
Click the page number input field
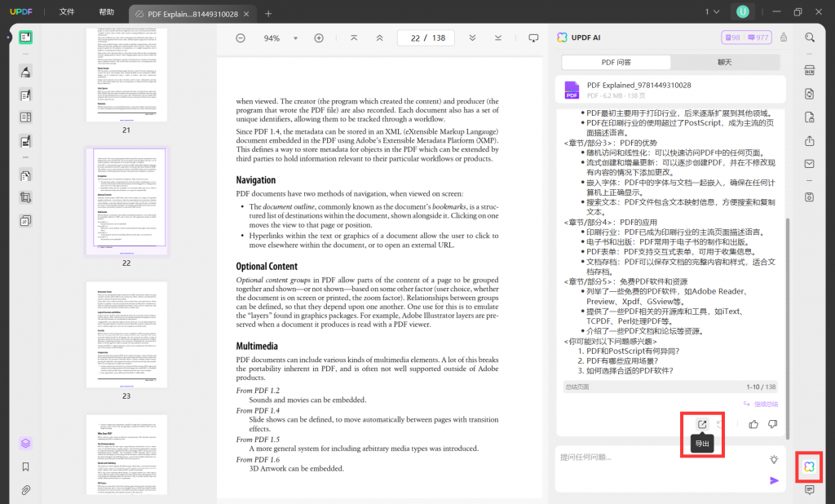tap(426, 38)
